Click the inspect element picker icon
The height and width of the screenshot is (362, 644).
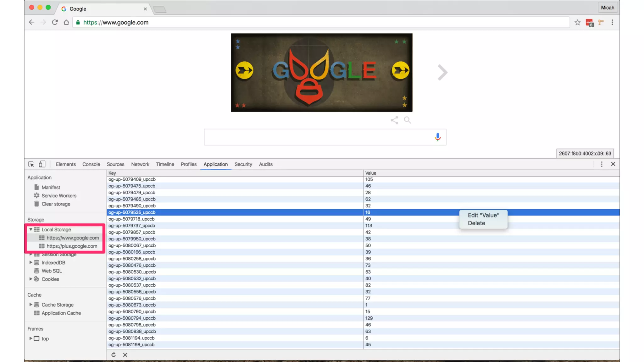click(31, 164)
